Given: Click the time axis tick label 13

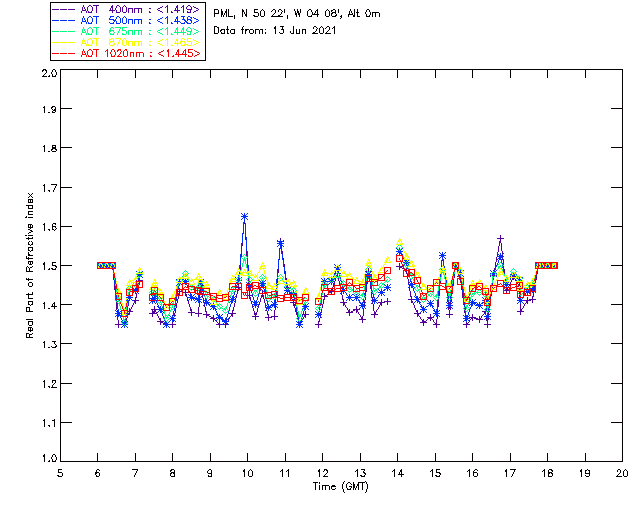Looking at the screenshot, I should [360, 473].
